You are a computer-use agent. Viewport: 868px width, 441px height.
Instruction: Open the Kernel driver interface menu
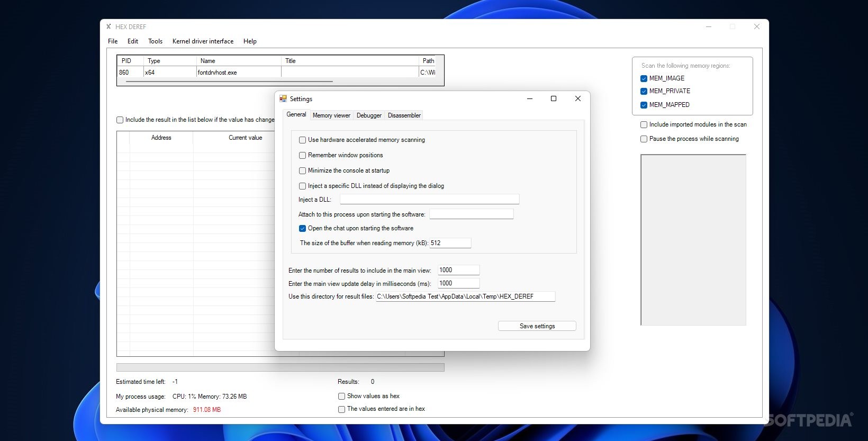pyautogui.click(x=203, y=41)
